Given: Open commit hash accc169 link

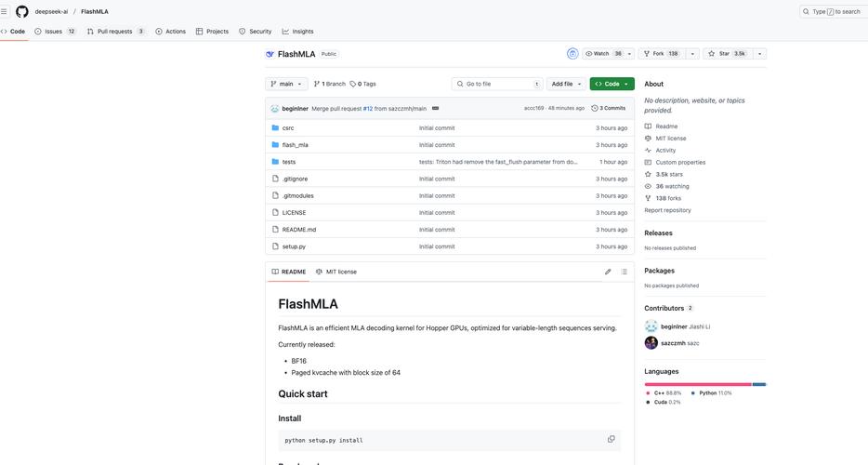Looking at the screenshot, I should (533, 108).
